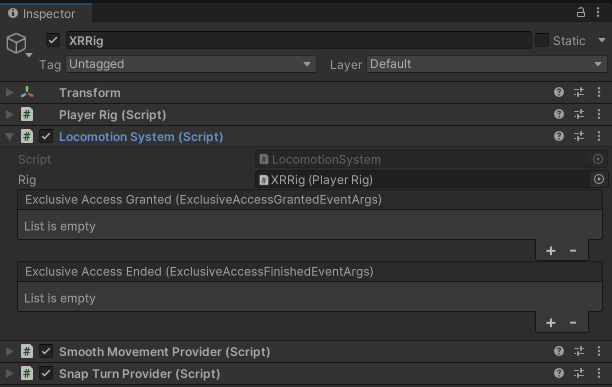The width and height of the screenshot is (612, 387).
Task: Disable the Smooth Movement Provider component
Action: [x=46, y=351]
